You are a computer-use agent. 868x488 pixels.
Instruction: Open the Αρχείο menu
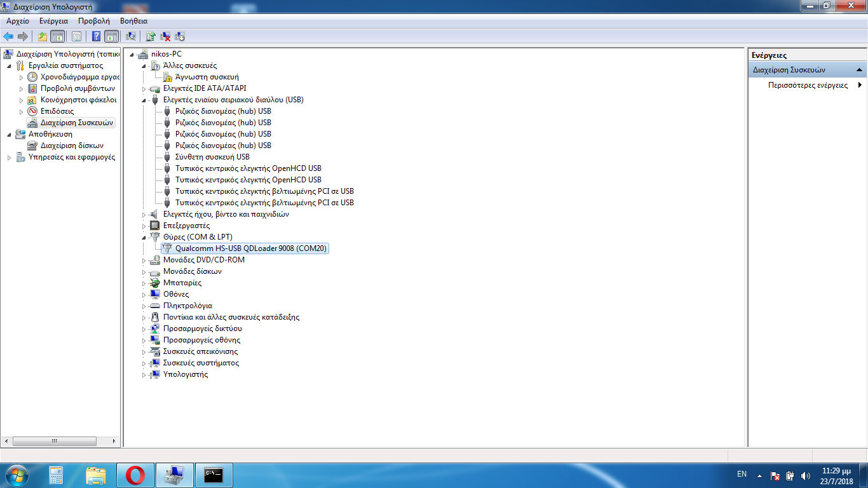[18, 21]
